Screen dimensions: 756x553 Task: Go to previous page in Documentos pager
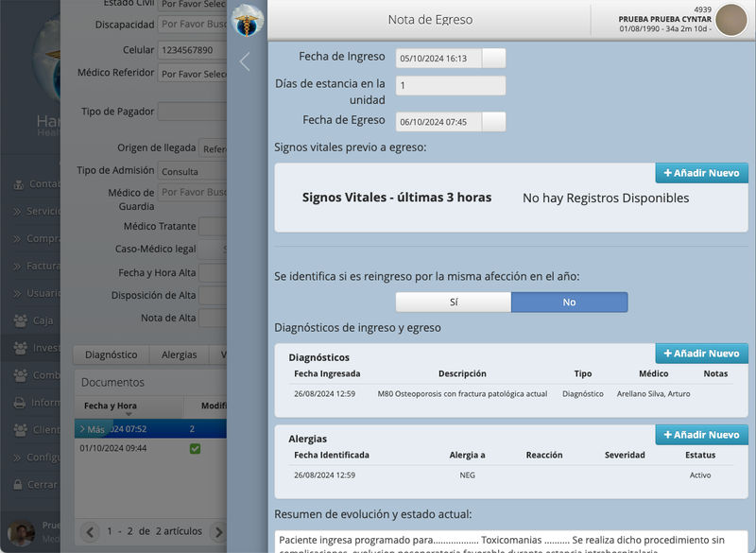(x=91, y=531)
